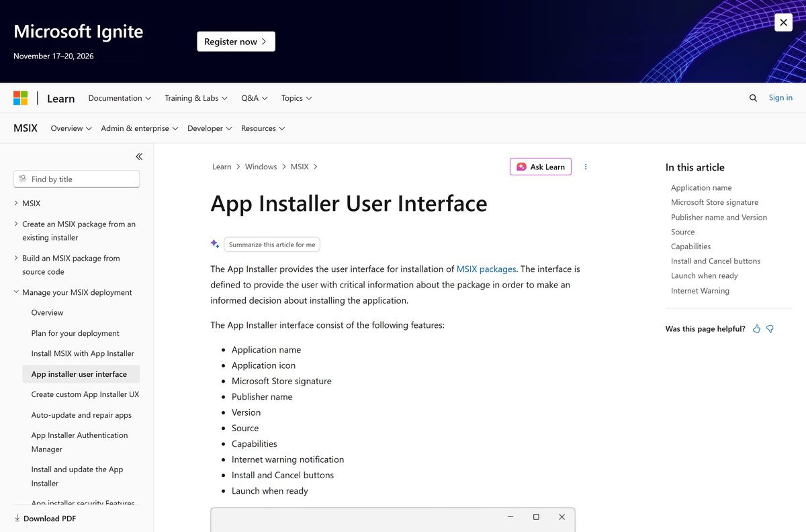
Task: Open Auto-update and repair apps
Action: tap(81, 415)
